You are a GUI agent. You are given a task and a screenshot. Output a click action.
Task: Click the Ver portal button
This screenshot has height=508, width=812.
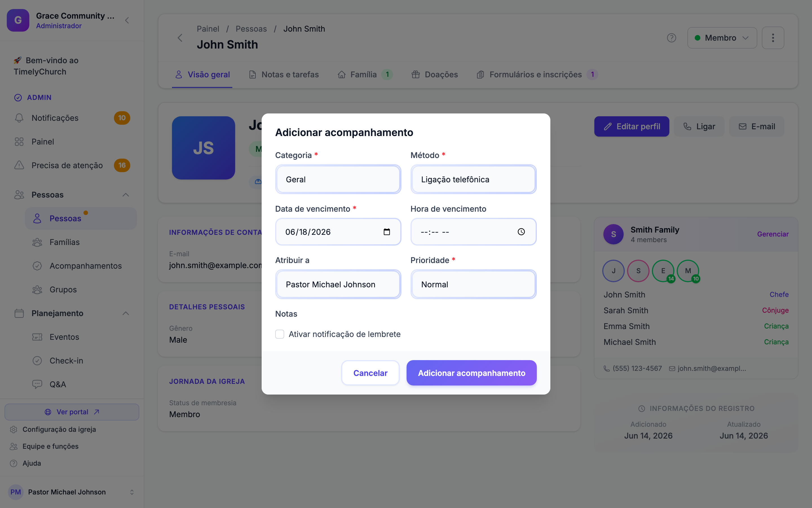[72, 412]
